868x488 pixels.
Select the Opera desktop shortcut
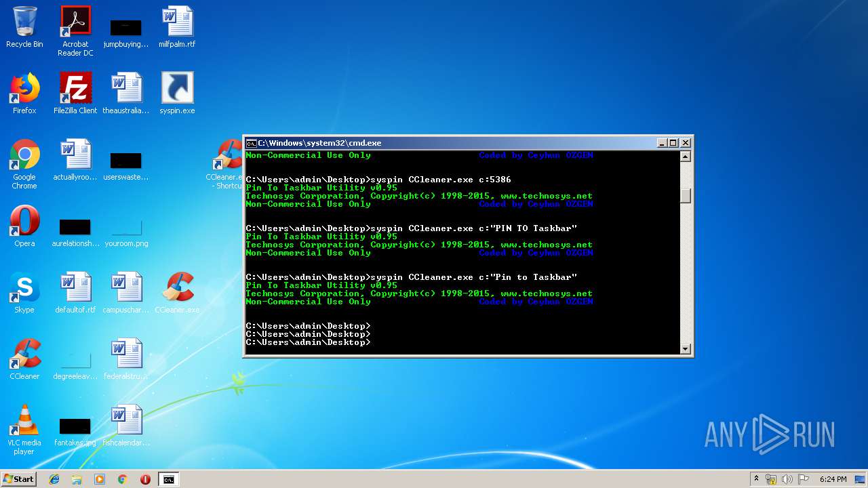pyautogui.click(x=24, y=226)
